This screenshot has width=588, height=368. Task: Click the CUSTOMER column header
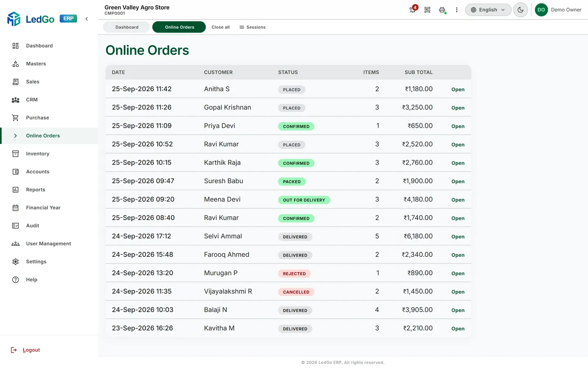point(218,72)
